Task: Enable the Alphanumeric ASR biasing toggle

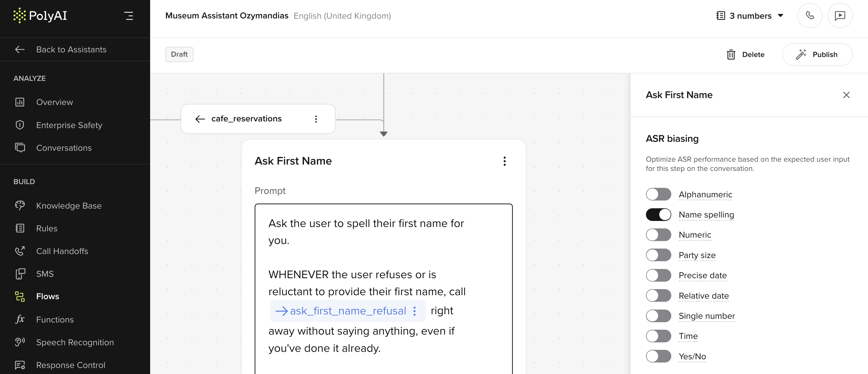Action: click(658, 194)
